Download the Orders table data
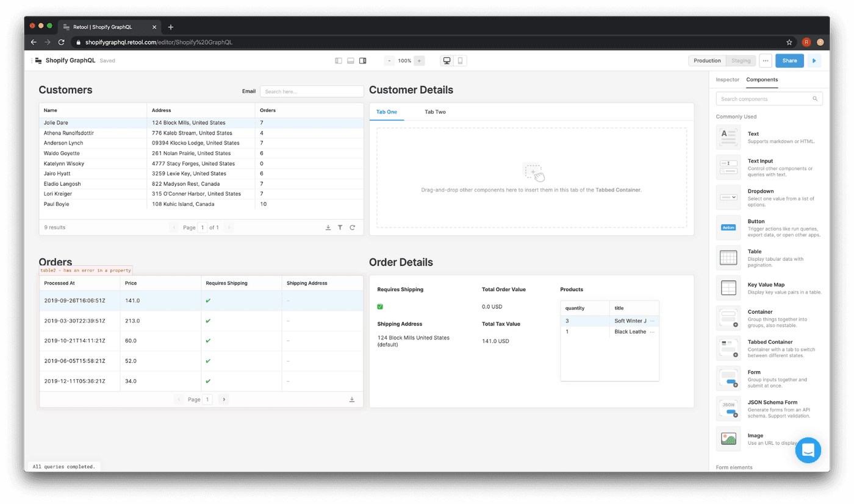 [x=352, y=400]
